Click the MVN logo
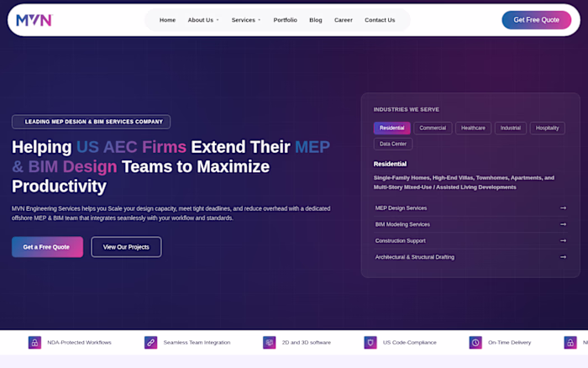Screen dimensions: 588x368 (x=34, y=20)
